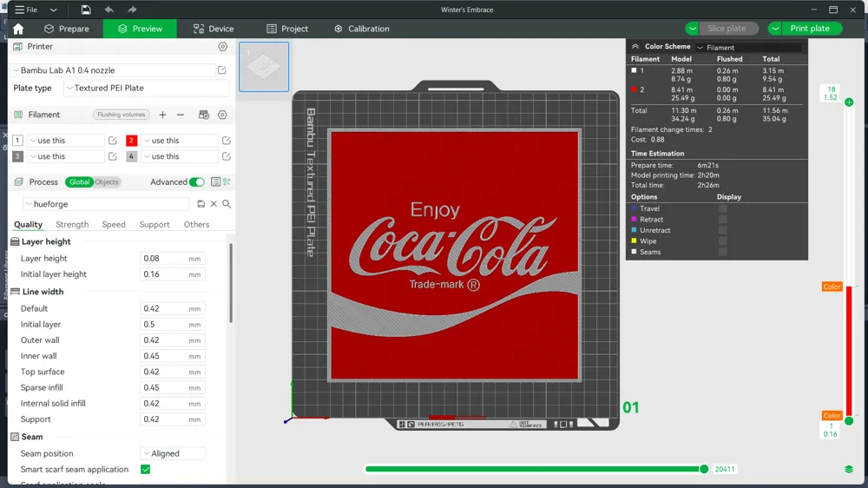The image size is (868, 488).
Task: Toggle Wipe display checkbox
Action: pos(722,241)
